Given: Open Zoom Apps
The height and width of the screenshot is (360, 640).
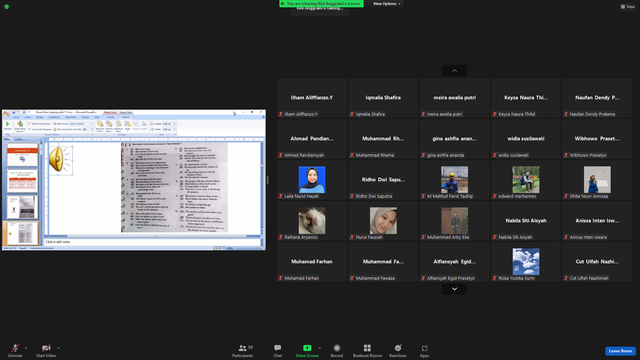Looking at the screenshot, I should coord(424,350).
